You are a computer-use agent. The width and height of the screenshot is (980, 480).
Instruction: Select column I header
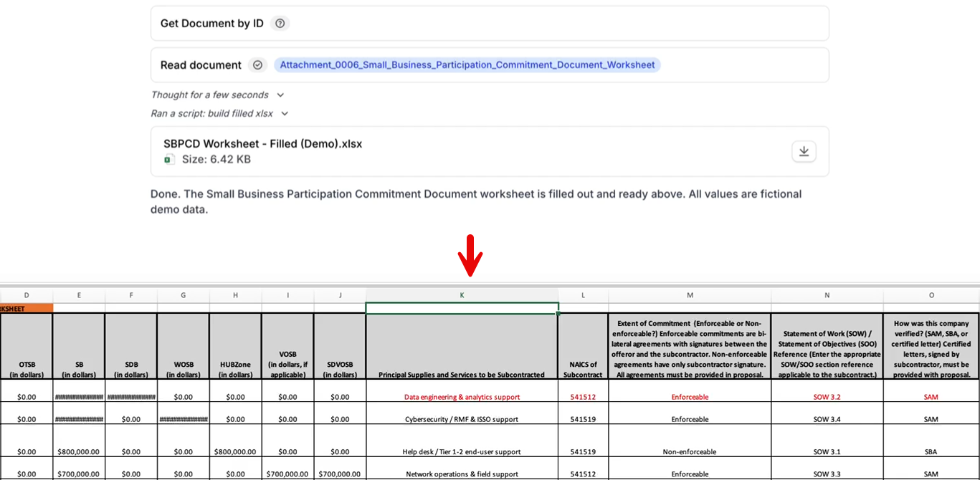tap(287, 295)
